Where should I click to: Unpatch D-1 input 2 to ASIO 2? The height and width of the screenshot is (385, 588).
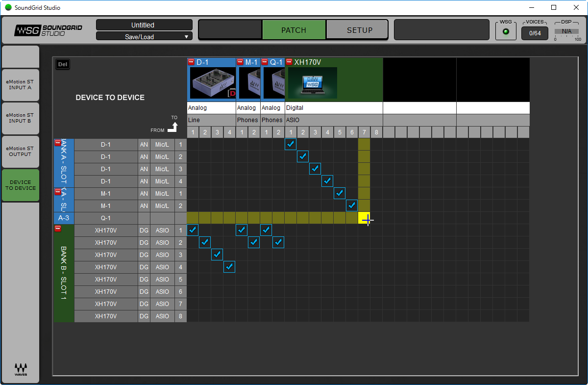[x=303, y=156]
